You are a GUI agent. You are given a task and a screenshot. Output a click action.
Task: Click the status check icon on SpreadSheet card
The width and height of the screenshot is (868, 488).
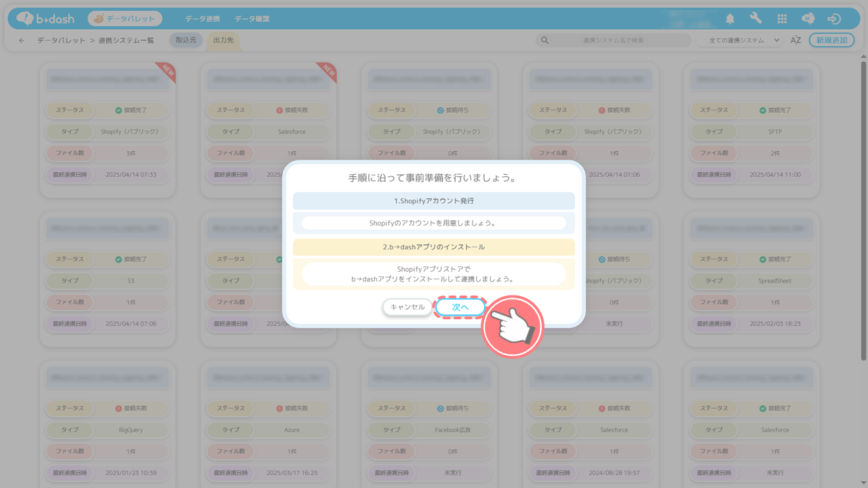(763, 259)
